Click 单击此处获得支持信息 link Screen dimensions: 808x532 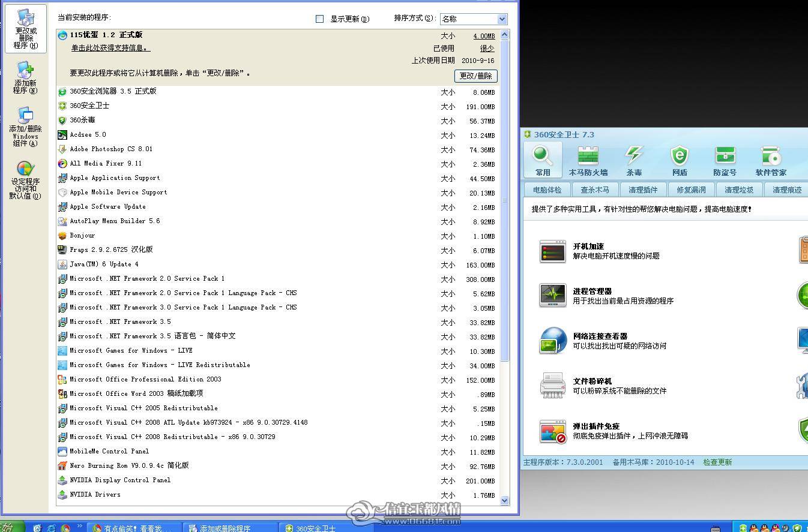(110, 48)
